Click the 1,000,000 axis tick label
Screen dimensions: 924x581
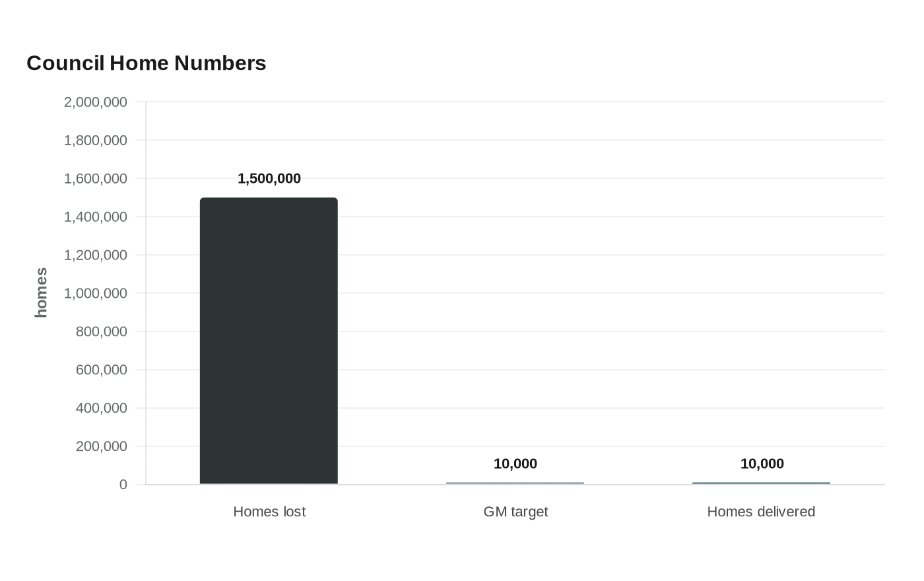pos(96,294)
